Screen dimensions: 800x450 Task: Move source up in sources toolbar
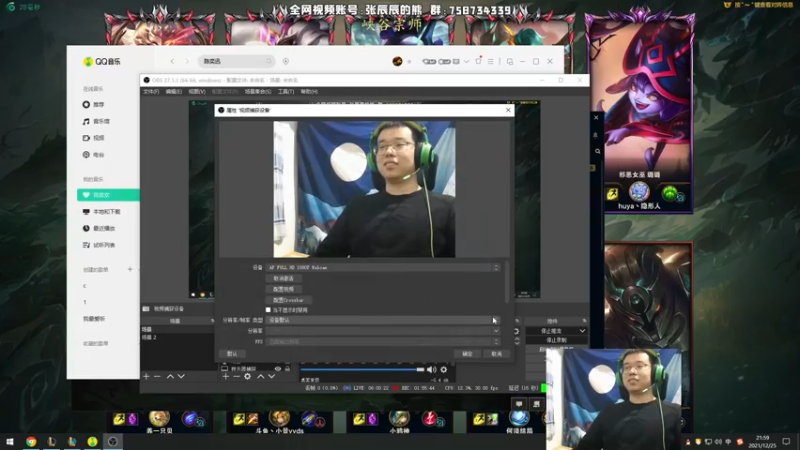pyautogui.click(x=261, y=377)
